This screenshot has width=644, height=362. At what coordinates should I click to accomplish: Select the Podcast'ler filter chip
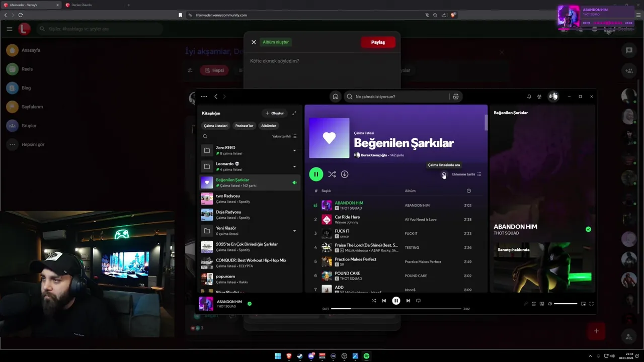[x=245, y=126]
